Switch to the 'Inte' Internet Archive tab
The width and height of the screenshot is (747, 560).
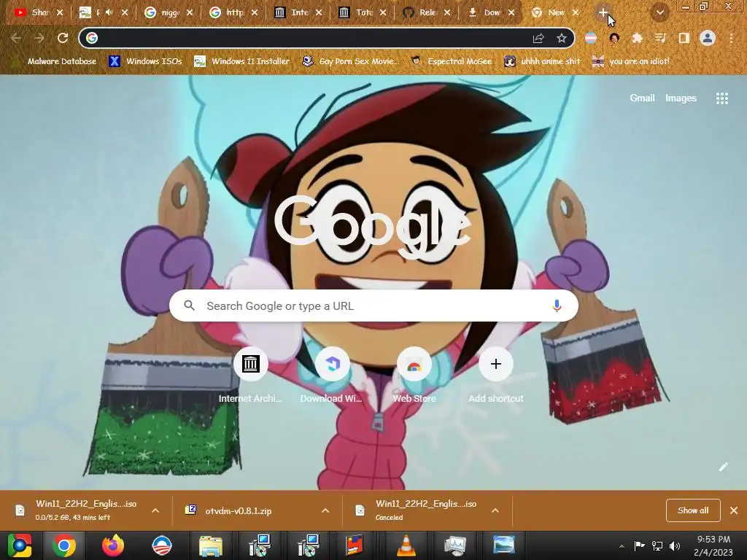[x=298, y=13]
